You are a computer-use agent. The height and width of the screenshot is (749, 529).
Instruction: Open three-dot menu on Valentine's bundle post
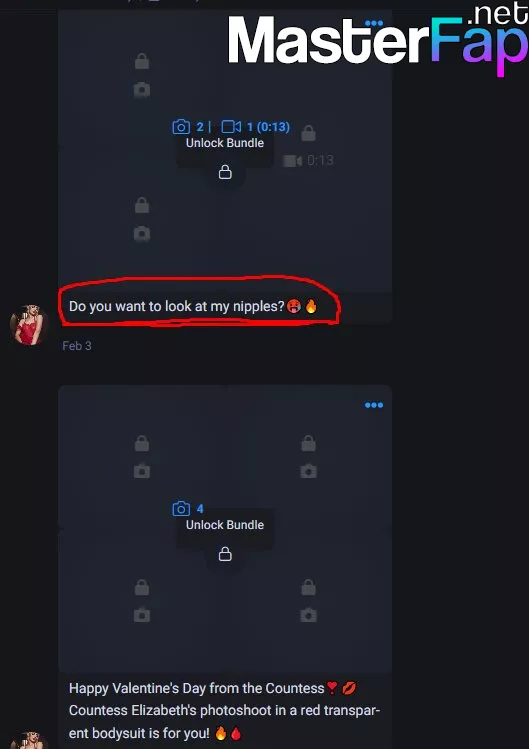click(x=374, y=405)
